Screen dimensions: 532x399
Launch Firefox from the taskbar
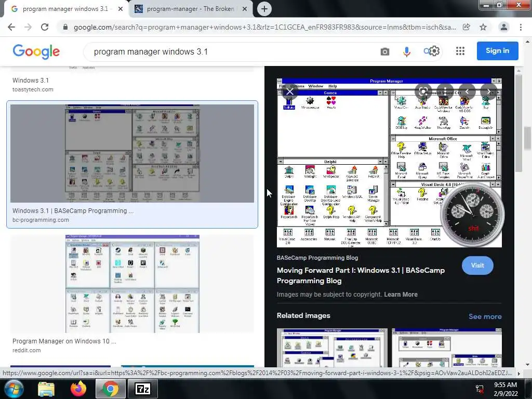pos(78,389)
